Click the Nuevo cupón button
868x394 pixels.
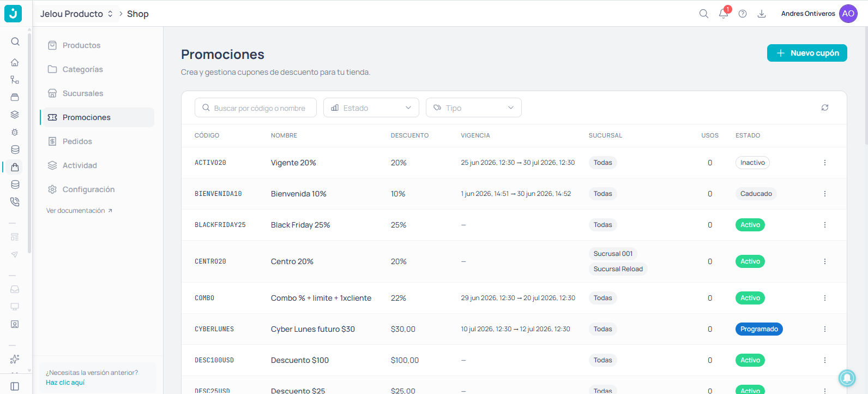(x=807, y=53)
